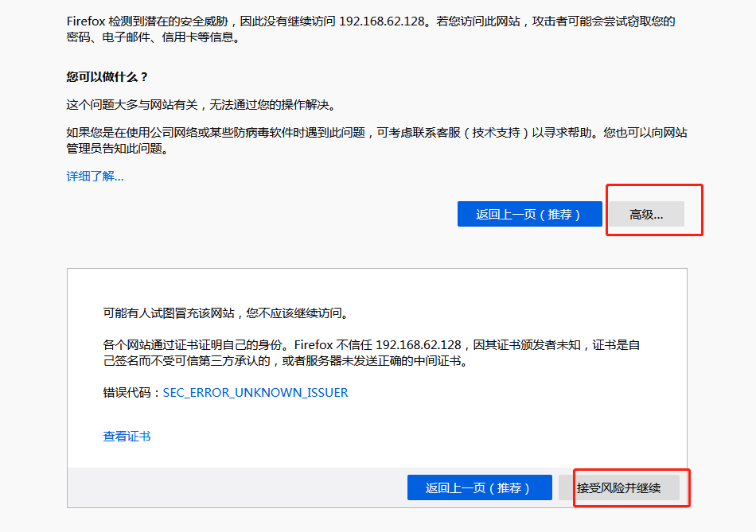Click the 您可以做什么？ heading text

click(107, 76)
